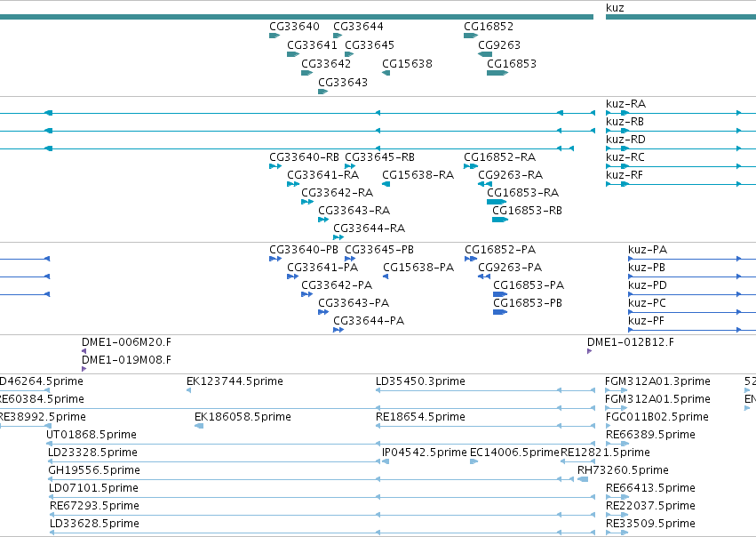Viewport: 756px width, 537px height.
Task: Select the CG33642 gene label
Action: (326, 64)
